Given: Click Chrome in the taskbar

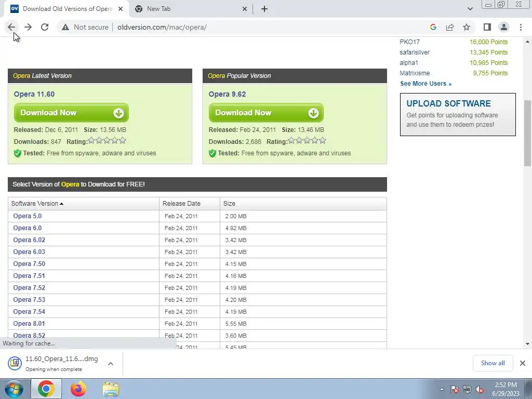Looking at the screenshot, I should point(46,389).
